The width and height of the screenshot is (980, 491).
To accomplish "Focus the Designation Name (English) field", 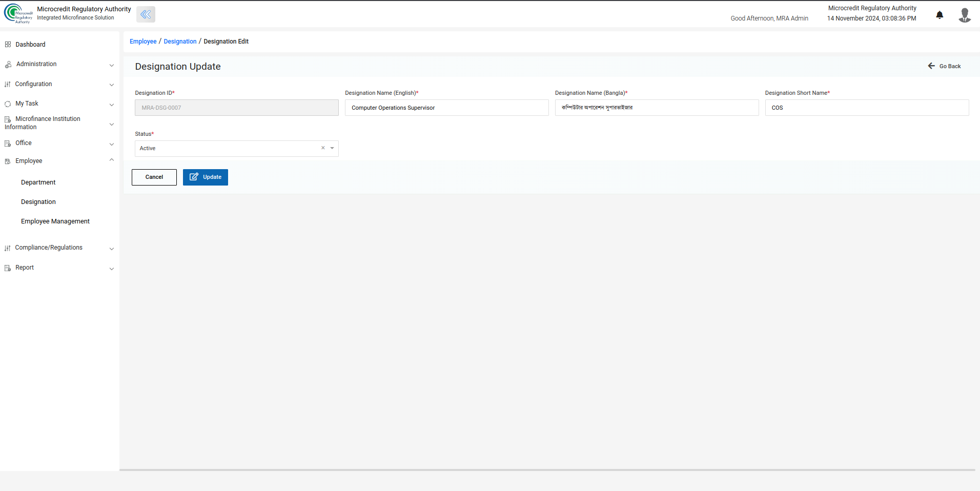I will [x=446, y=108].
